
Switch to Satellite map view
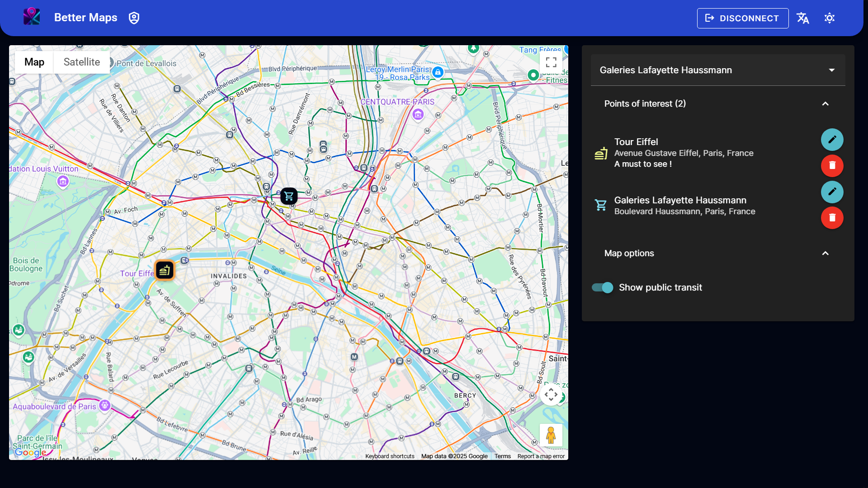pyautogui.click(x=82, y=62)
